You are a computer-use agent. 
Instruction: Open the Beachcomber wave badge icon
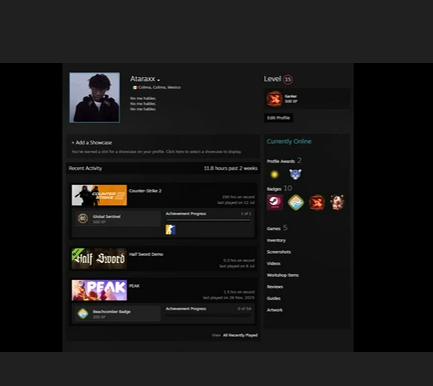296,202
